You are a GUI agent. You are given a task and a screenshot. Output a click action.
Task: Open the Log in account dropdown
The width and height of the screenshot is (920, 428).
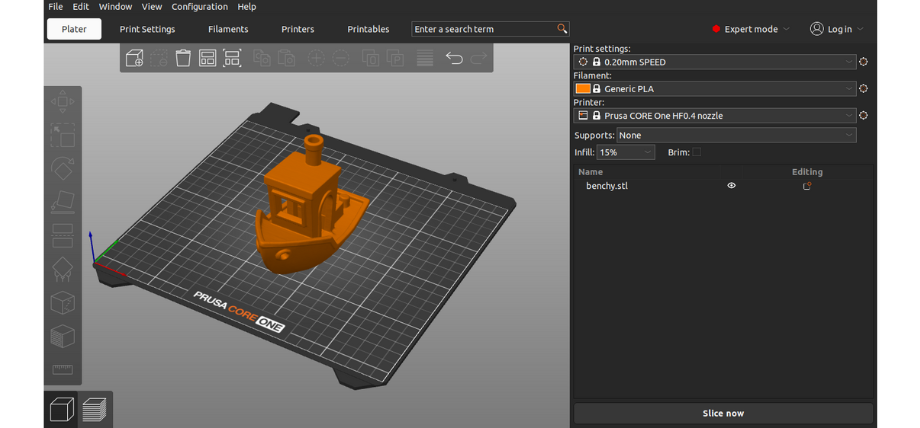(x=837, y=29)
